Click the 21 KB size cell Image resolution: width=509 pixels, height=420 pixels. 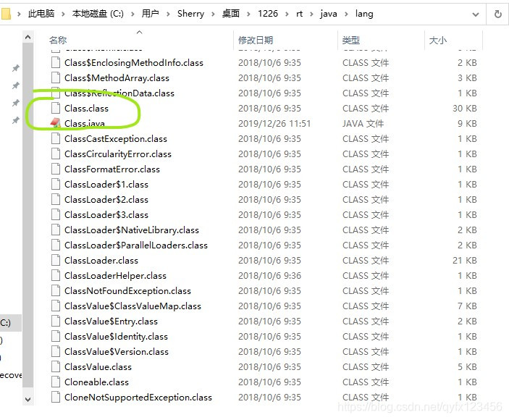pos(465,260)
